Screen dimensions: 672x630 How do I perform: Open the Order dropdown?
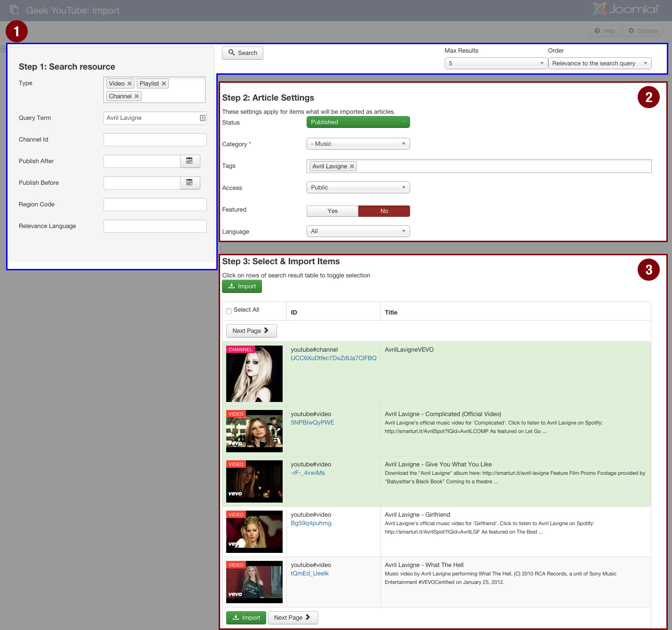point(600,63)
